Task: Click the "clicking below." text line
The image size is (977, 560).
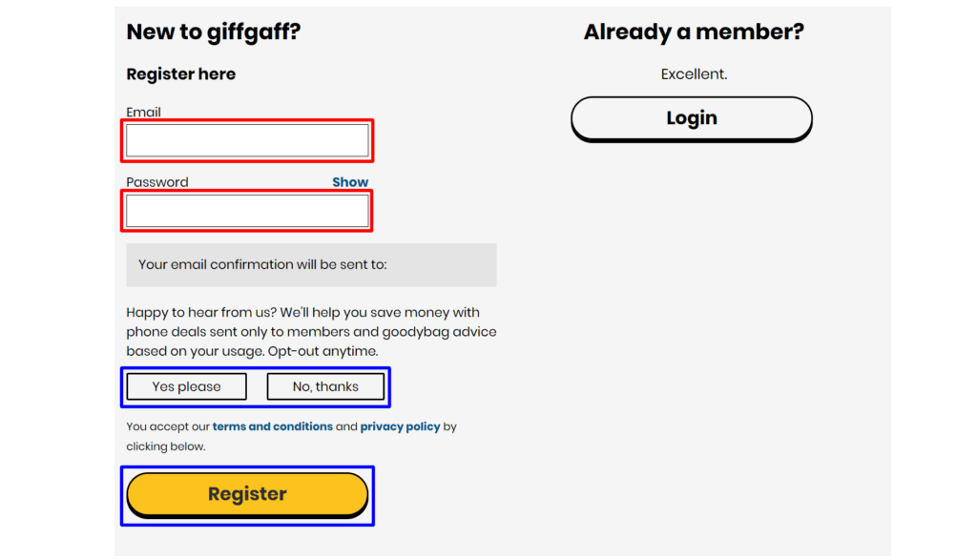Action: coord(166,446)
